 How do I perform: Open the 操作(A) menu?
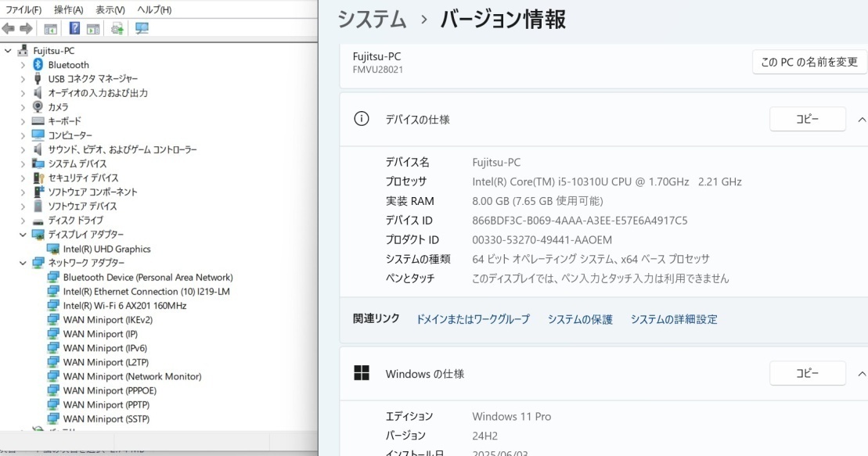point(68,9)
